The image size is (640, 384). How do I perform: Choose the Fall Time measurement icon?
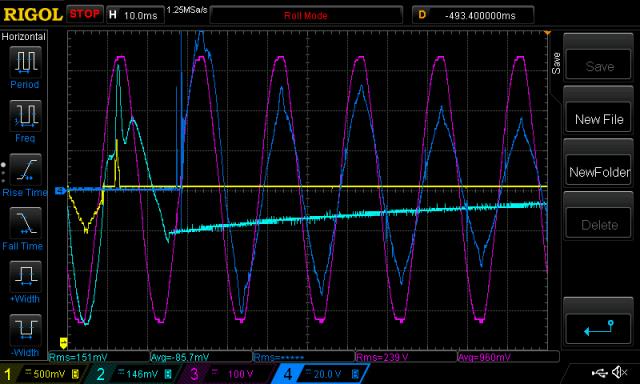tap(25, 223)
